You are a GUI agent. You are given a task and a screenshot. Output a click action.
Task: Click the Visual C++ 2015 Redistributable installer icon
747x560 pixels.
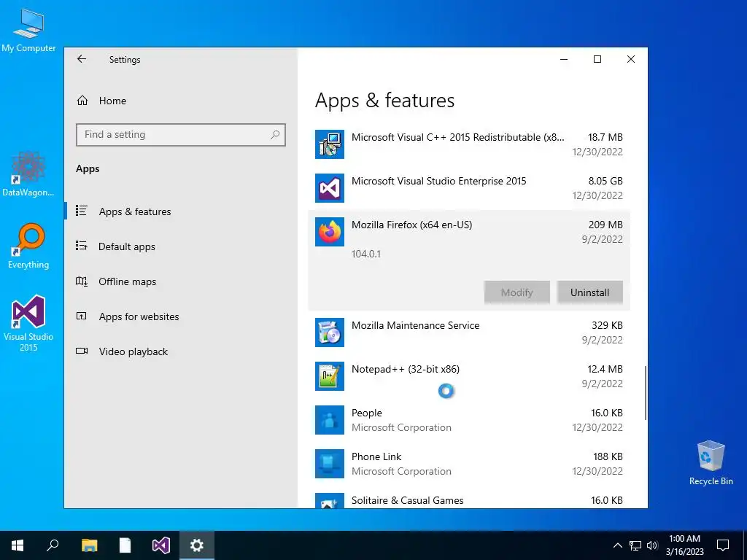[330, 144]
